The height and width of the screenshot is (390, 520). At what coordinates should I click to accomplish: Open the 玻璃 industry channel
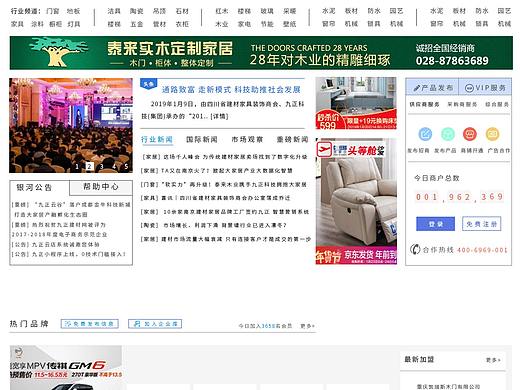click(x=267, y=11)
